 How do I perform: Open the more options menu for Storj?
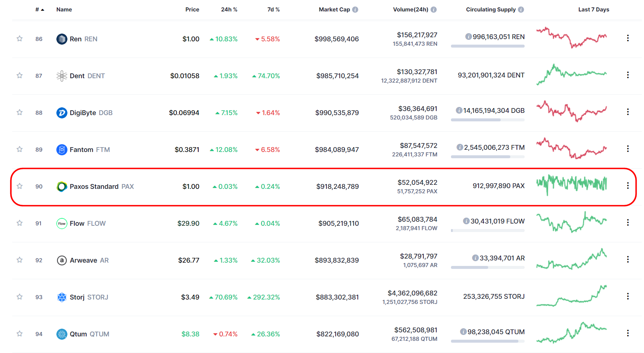[628, 296]
